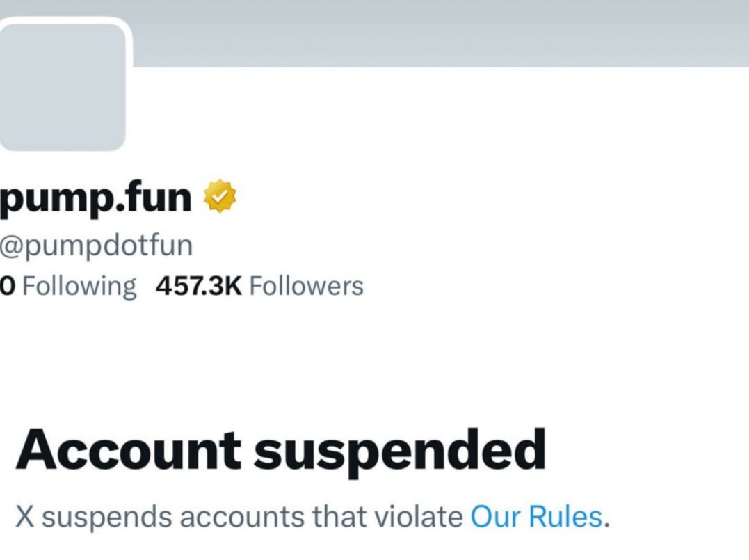This screenshot has height=560, width=749.
Task: Click the 'X suspends accounts that violate' sentence
Action: (x=239, y=516)
